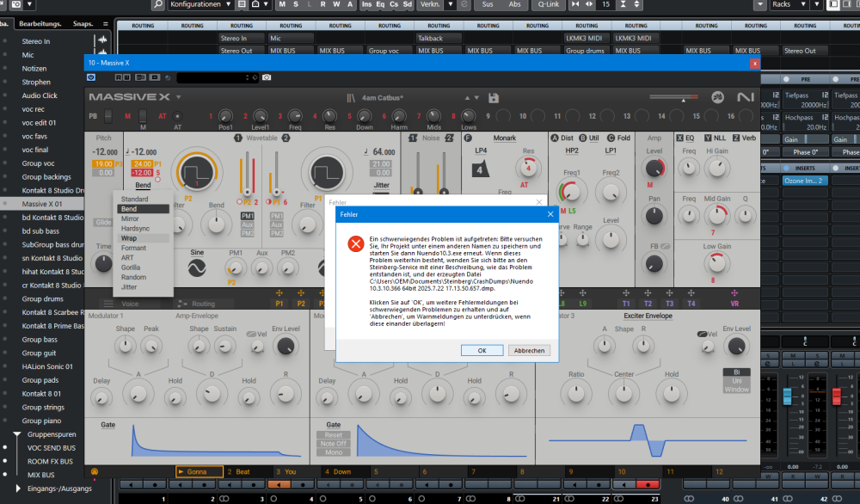
Task: Switch to the Voice tab
Action: tap(130, 304)
